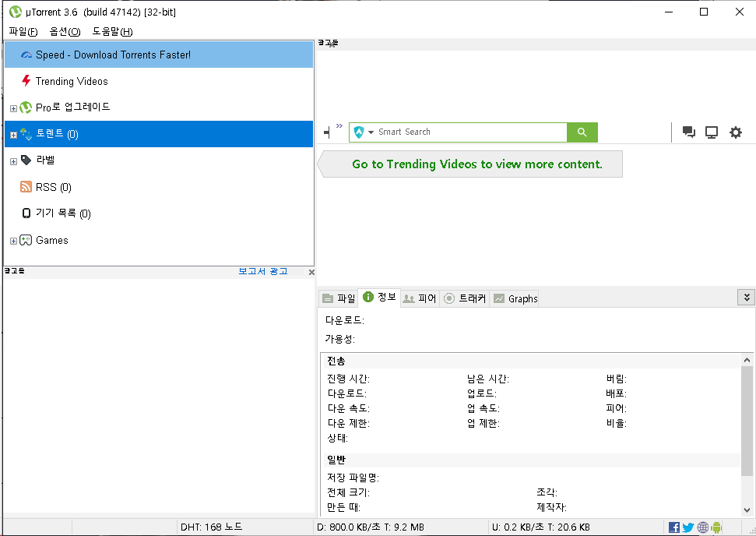Screen dimensions: 756x536
Task: Click info pane scrollbar down arrow
Action: [x=747, y=510]
